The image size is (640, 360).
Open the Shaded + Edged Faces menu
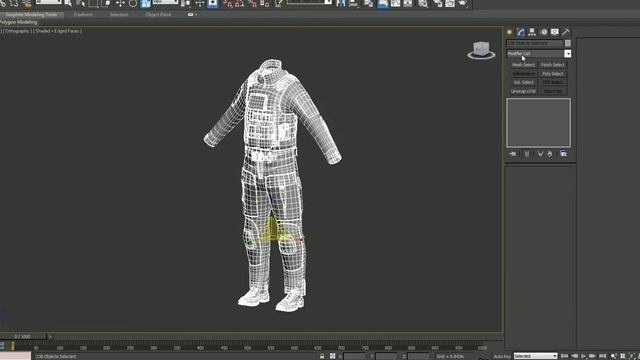pos(58,31)
